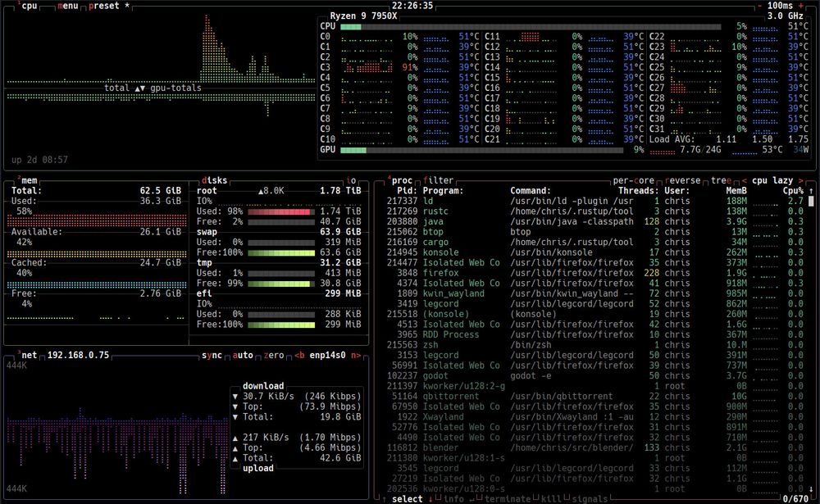The width and height of the screenshot is (820, 504).
Task: Click the red down arrow beside select
Action: tap(430, 499)
